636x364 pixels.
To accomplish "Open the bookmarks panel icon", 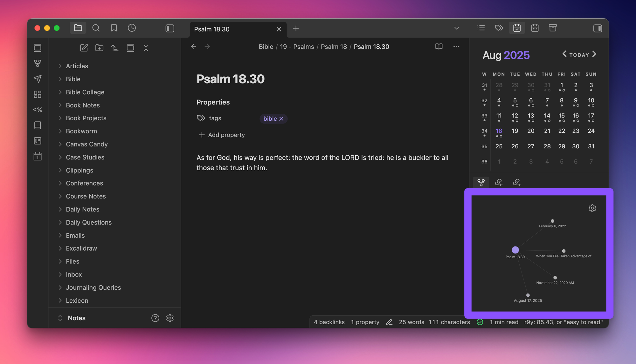I will (x=114, y=28).
